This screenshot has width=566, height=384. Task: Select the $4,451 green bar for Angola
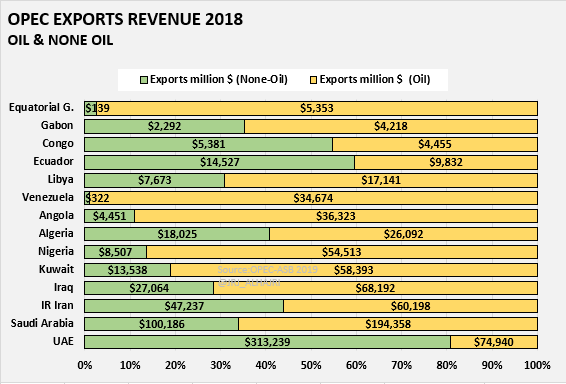click(110, 216)
